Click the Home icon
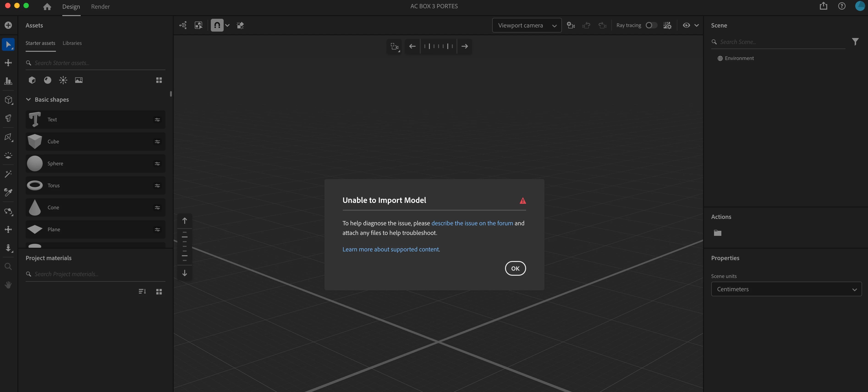Screen dimensions: 868x392 coord(47,7)
